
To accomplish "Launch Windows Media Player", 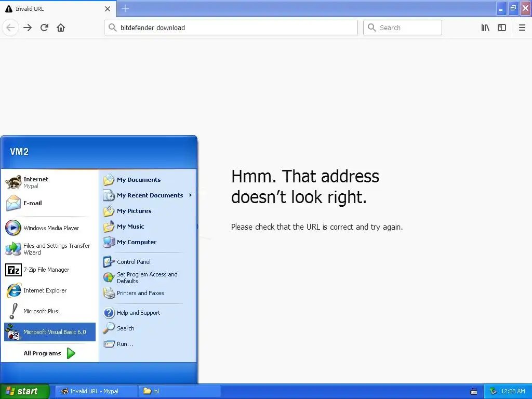I will [x=50, y=228].
